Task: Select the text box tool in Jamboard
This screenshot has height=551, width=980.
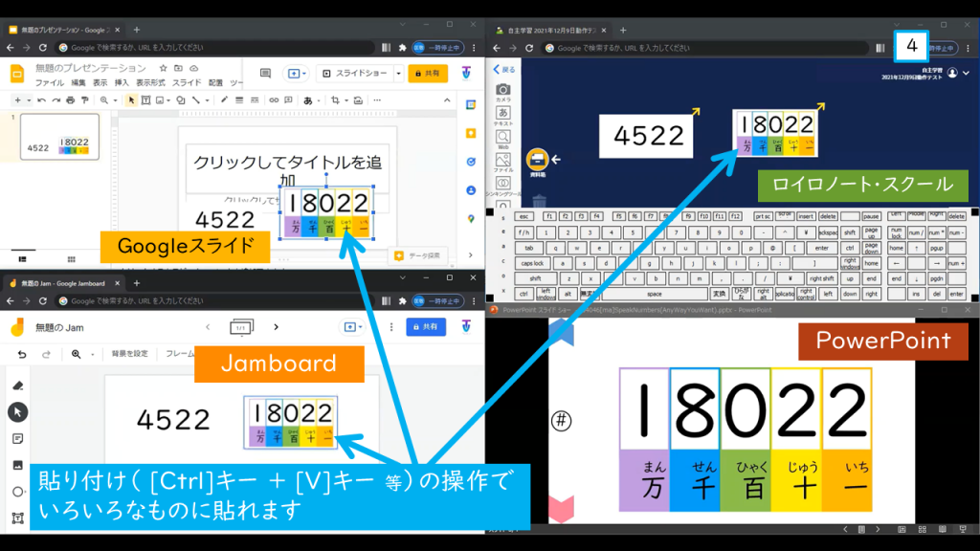Action: click(x=17, y=518)
